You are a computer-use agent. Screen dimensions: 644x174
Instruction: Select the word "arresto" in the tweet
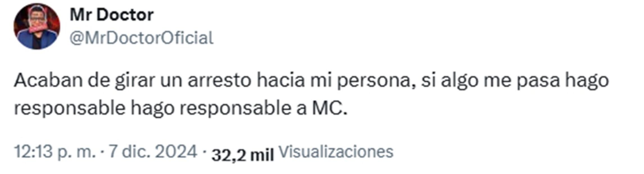219,81
